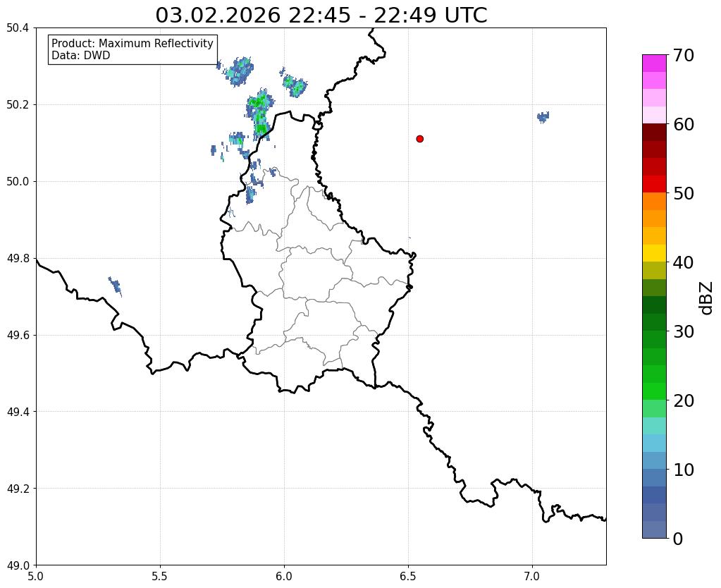The height and width of the screenshot is (588, 721).
Task: Click the 50.0 latitude axis label
Action: [18, 182]
